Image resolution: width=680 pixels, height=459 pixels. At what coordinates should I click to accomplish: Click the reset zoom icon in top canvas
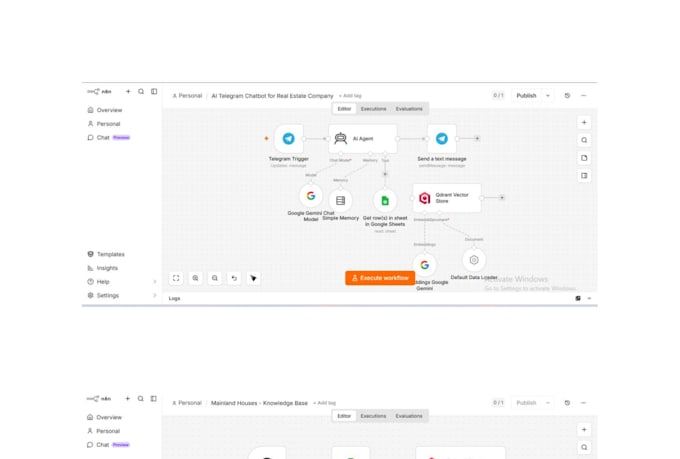point(234,278)
